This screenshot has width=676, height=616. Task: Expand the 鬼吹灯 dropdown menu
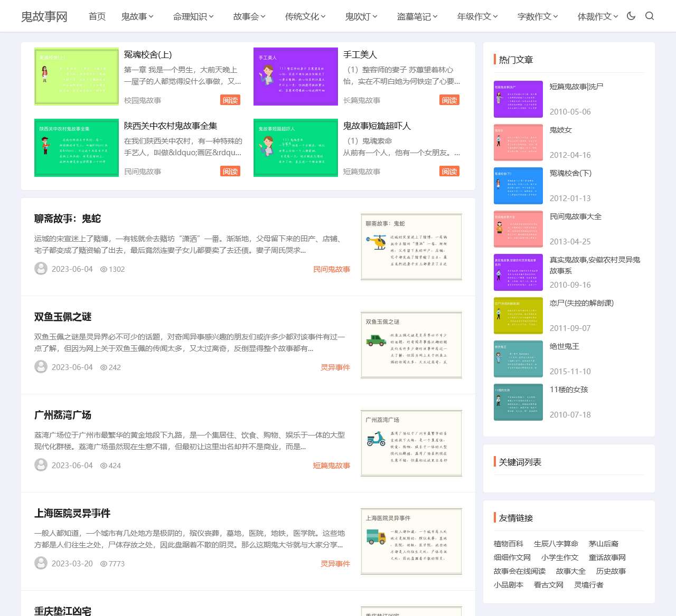[x=361, y=16]
